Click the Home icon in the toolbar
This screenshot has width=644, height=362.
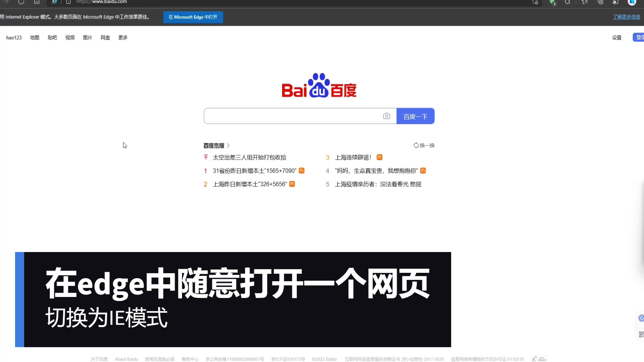[x=37, y=2]
